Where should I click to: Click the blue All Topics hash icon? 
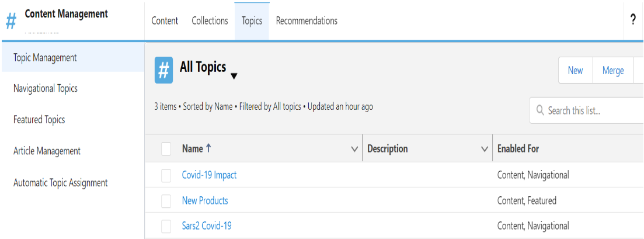click(163, 71)
